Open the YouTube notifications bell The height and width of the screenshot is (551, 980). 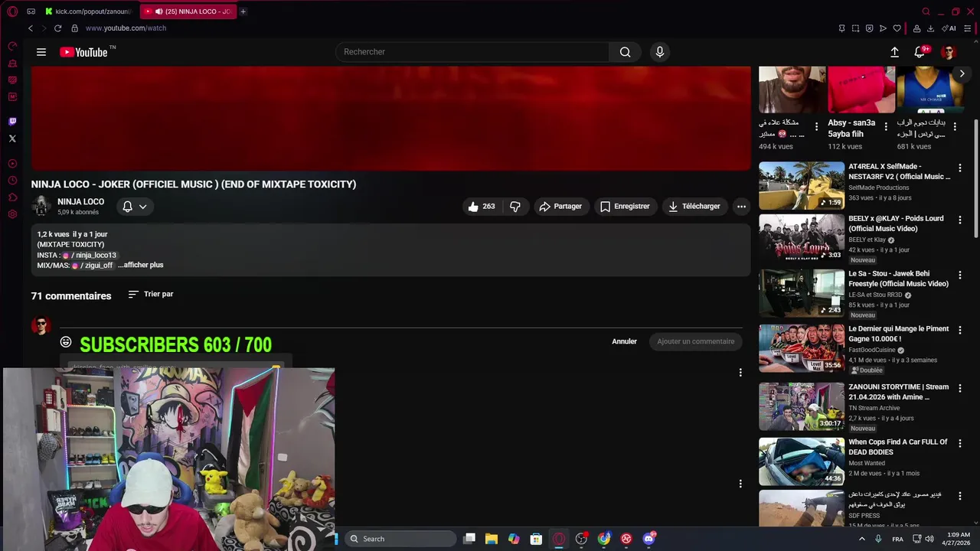tap(920, 52)
